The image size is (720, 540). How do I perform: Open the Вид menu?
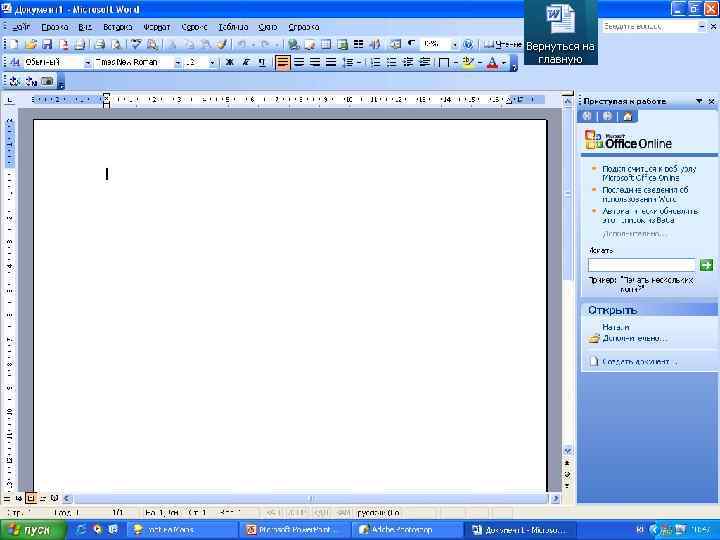point(85,27)
